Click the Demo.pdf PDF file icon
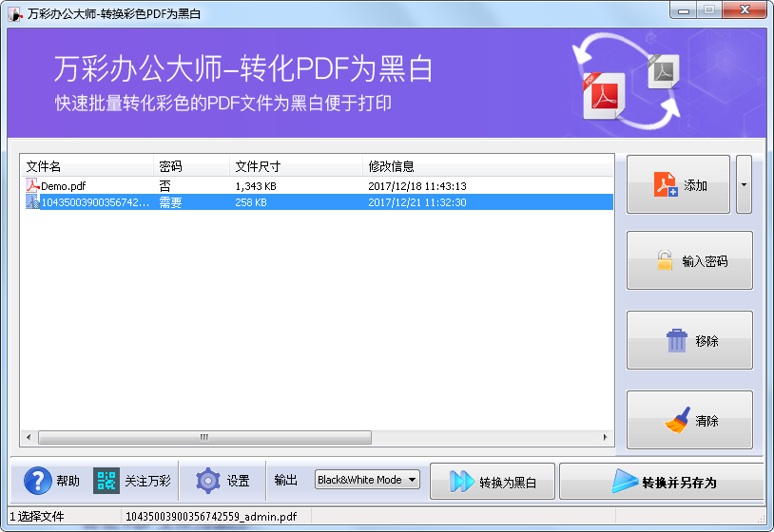 [x=32, y=185]
